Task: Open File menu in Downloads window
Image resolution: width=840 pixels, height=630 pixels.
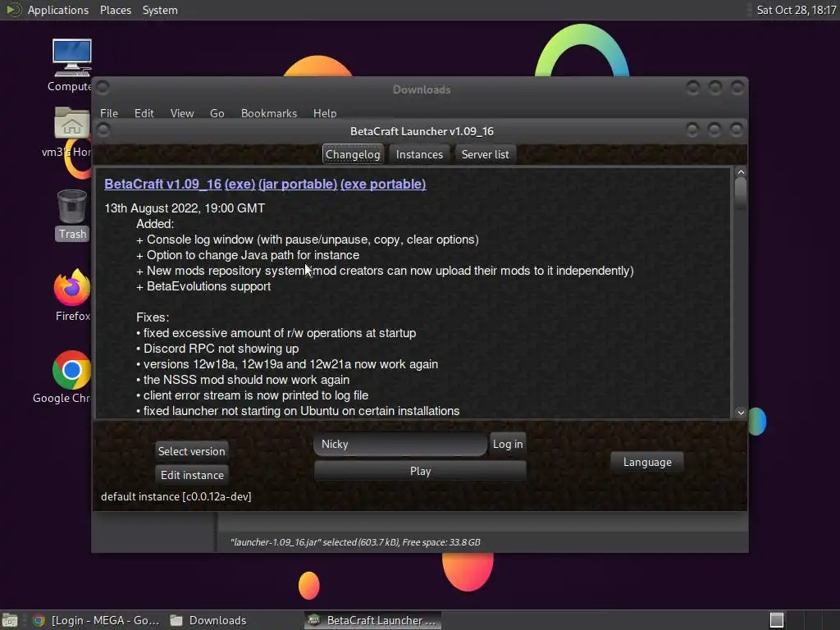Action: [109, 113]
